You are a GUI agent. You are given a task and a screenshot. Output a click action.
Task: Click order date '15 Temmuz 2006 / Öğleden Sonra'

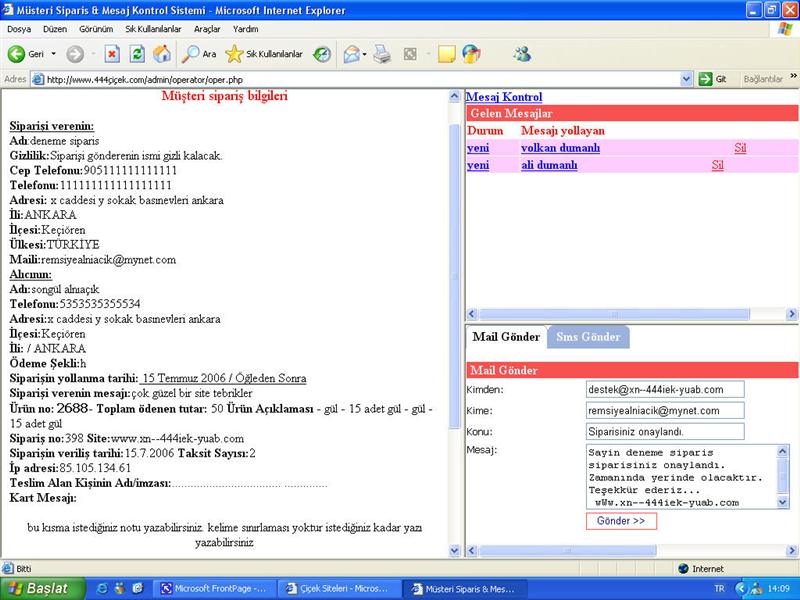pos(223,379)
